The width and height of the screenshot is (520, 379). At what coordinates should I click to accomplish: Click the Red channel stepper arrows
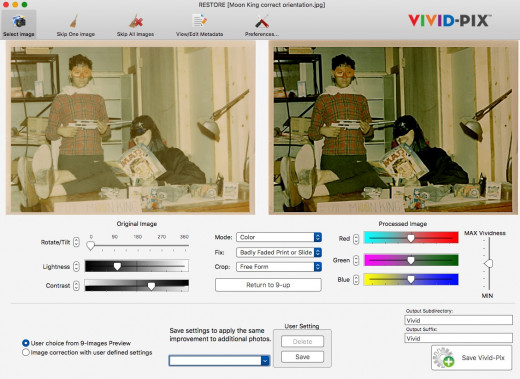(x=356, y=239)
